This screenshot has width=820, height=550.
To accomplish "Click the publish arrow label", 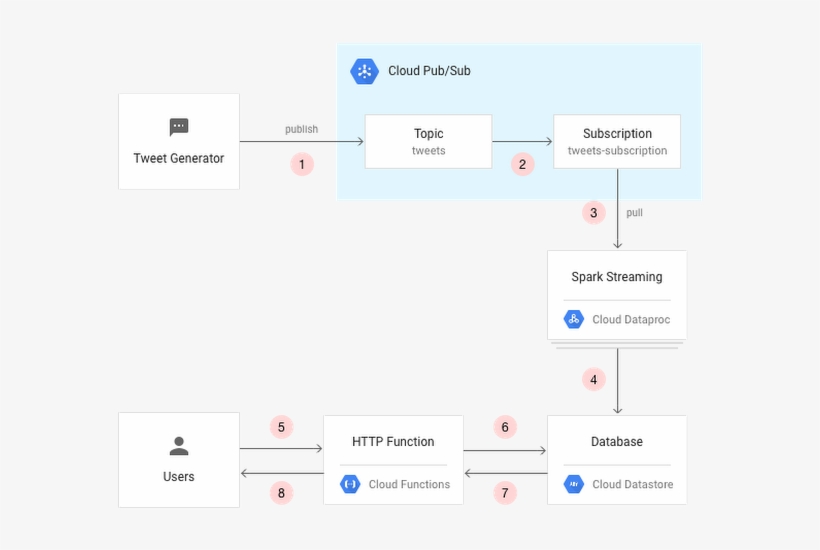I will click(301, 129).
